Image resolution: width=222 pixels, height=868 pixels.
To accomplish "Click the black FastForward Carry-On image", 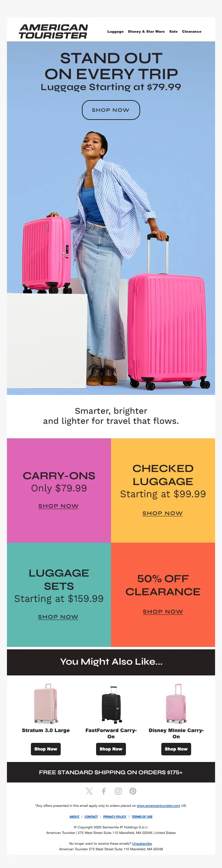I will pos(111,705).
